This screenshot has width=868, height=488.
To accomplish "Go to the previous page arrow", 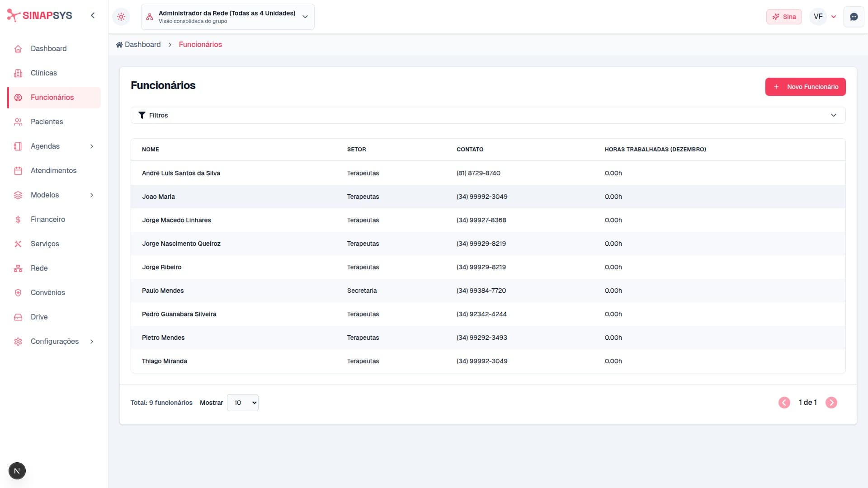I will tap(784, 403).
